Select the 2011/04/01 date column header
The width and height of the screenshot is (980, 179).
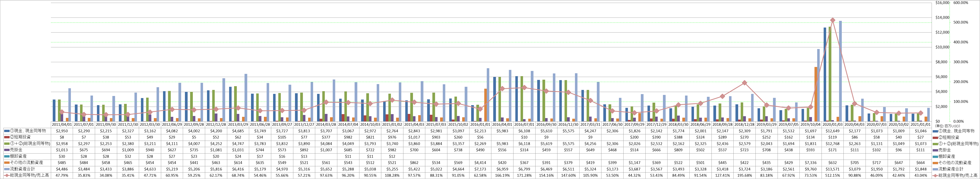[x=62, y=125]
